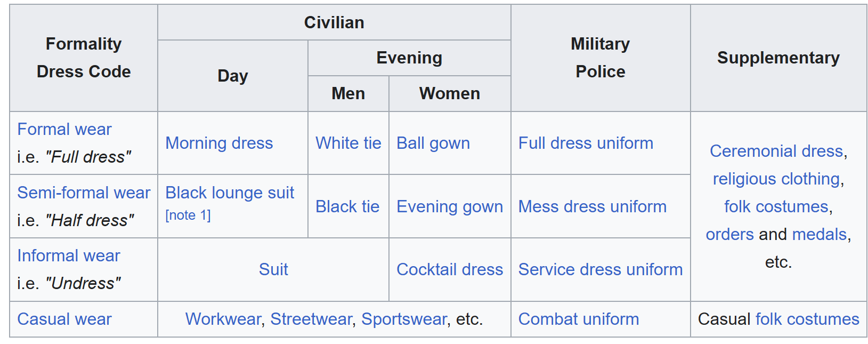Click the Combat uniform link

point(579,319)
